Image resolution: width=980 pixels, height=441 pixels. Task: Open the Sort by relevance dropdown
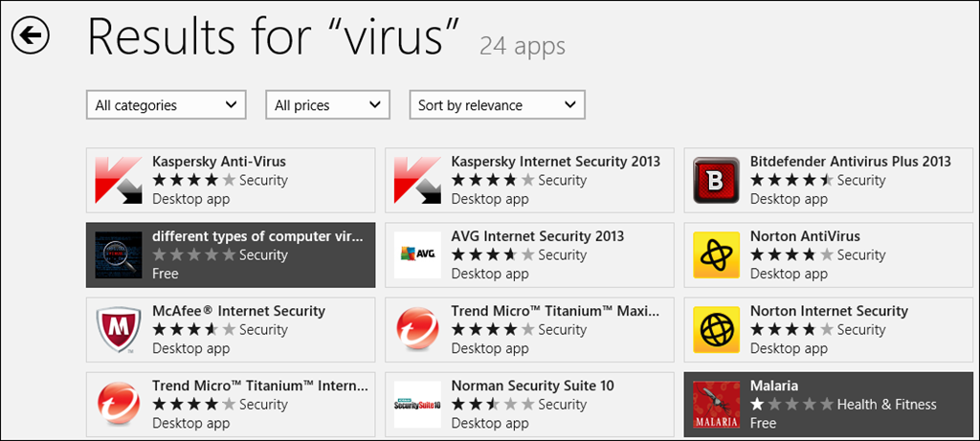tap(497, 105)
